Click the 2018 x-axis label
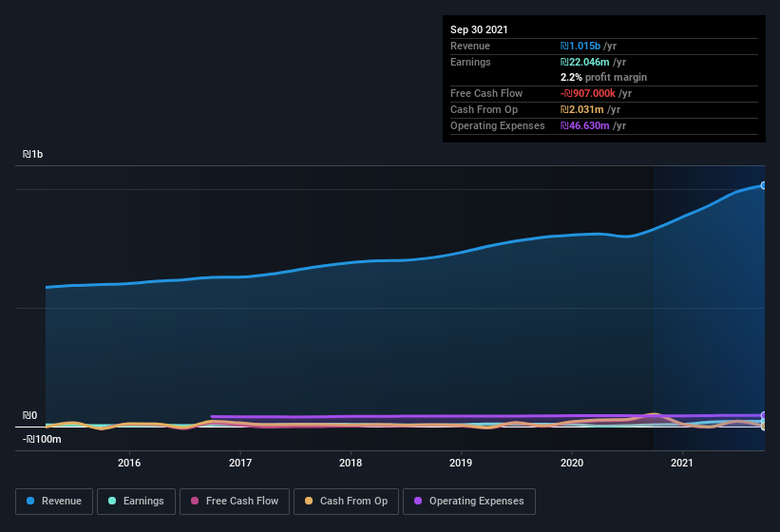Image resolution: width=780 pixels, height=532 pixels. (x=351, y=463)
